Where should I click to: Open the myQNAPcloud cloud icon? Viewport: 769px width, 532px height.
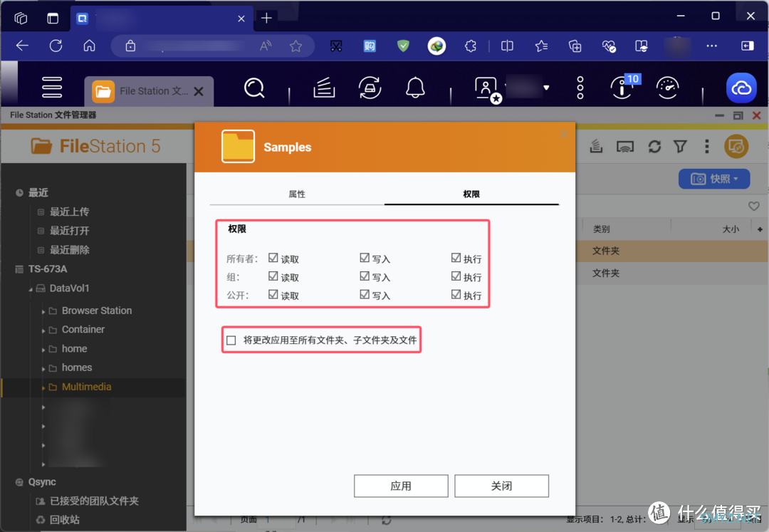[741, 88]
